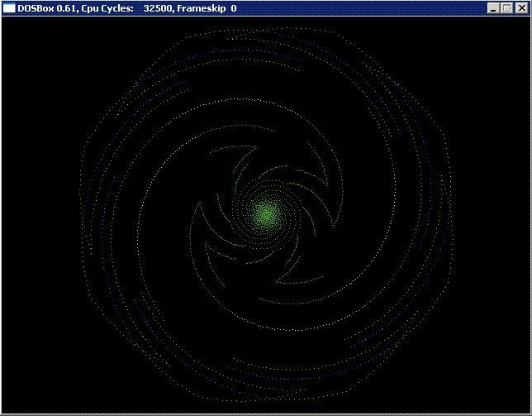The height and width of the screenshot is (416, 532).
Task: Click the DOSBox 0.61 title bar text
Action: pyautogui.click(x=127, y=8)
